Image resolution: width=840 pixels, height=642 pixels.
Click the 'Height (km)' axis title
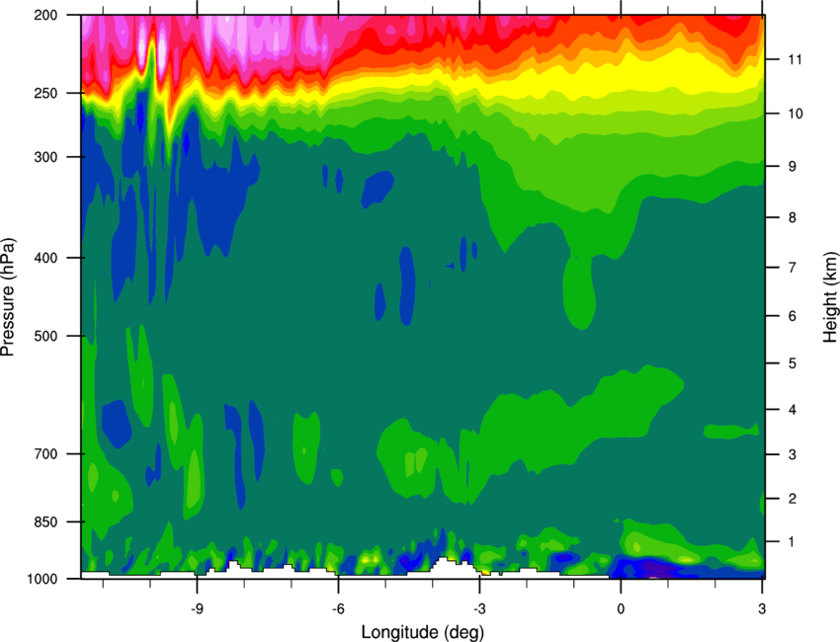coord(830,297)
